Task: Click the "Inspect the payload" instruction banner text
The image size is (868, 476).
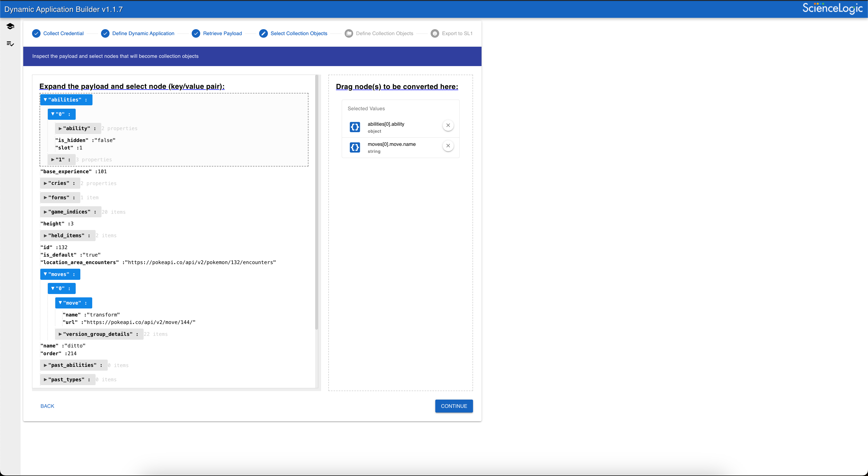Action: [115, 56]
